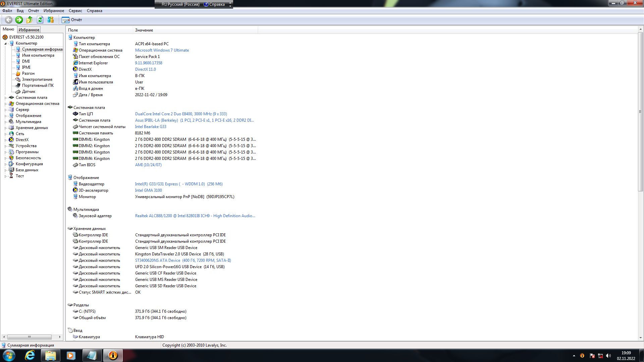Expand the Хранение данных tree node
The height and width of the screenshot is (362, 644).
click(5, 128)
